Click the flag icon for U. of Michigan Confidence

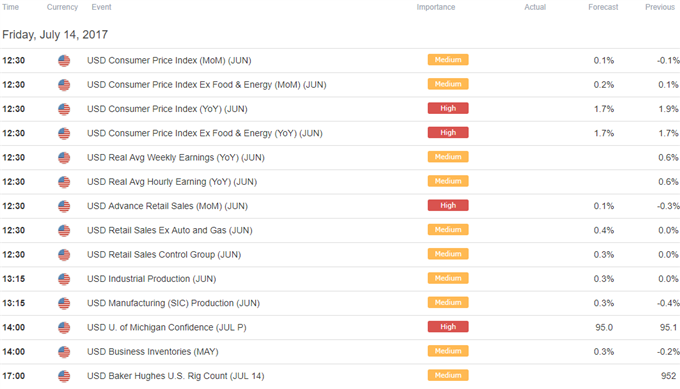pyautogui.click(x=64, y=328)
